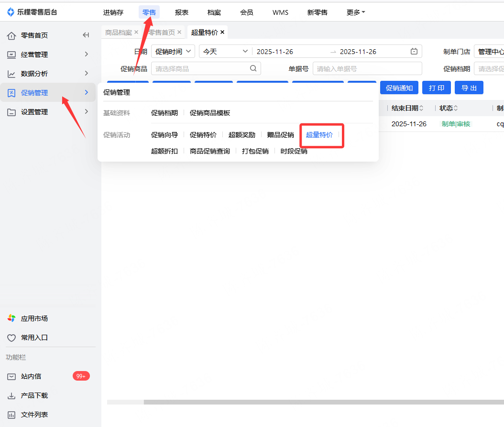The width and height of the screenshot is (504, 427).
Task: Click the search icon in 促销商品 field
Action: coord(253,68)
